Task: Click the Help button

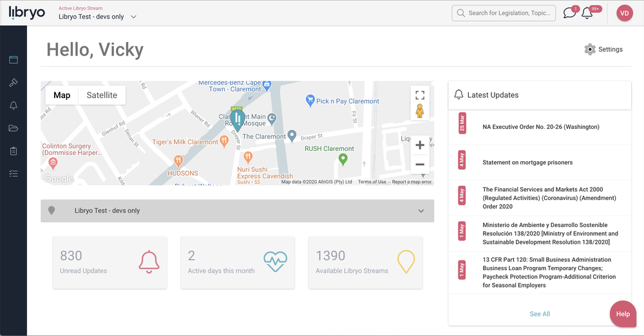Action: [x=623, y=314]
